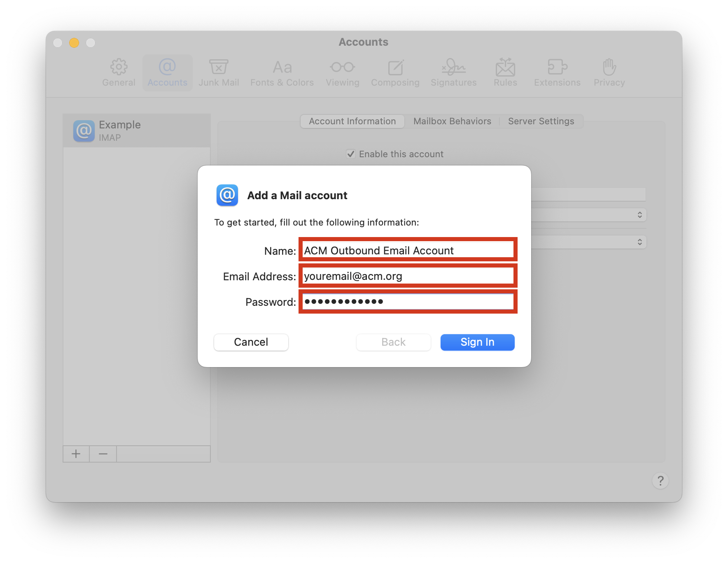
Task: Select the Example IMAP account
Action: [137, 131]
